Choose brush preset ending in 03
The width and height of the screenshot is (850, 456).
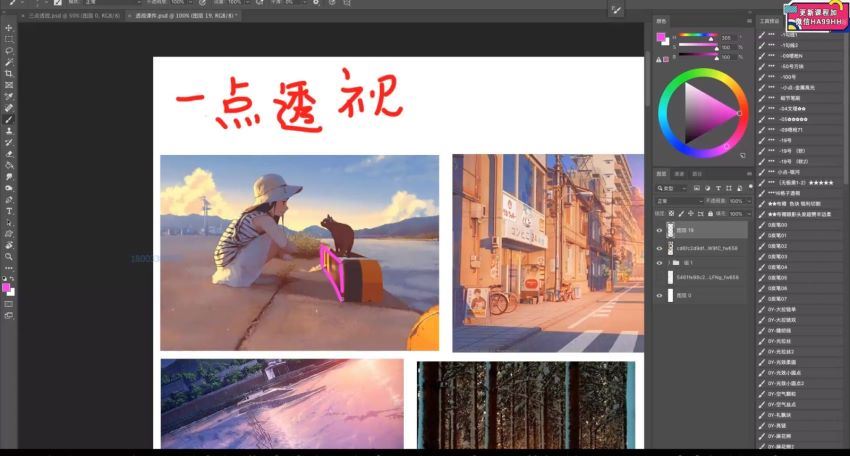click(x=801, y=256)
